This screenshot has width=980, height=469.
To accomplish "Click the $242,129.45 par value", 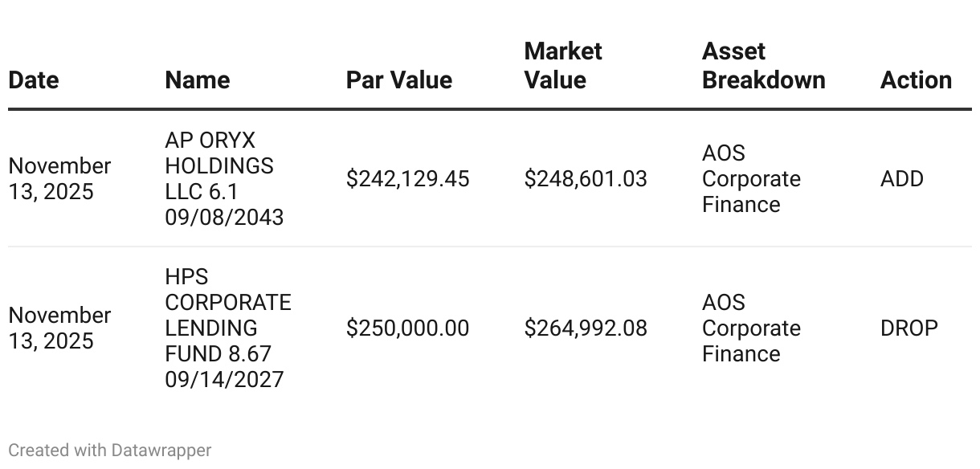I will click(408, 179).
